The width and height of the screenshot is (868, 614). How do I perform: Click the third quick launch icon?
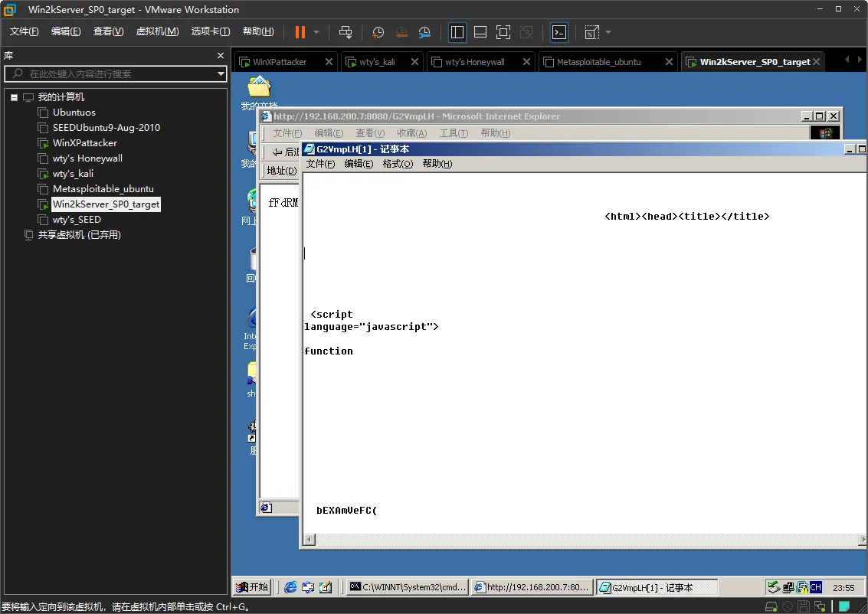point(326,587)
